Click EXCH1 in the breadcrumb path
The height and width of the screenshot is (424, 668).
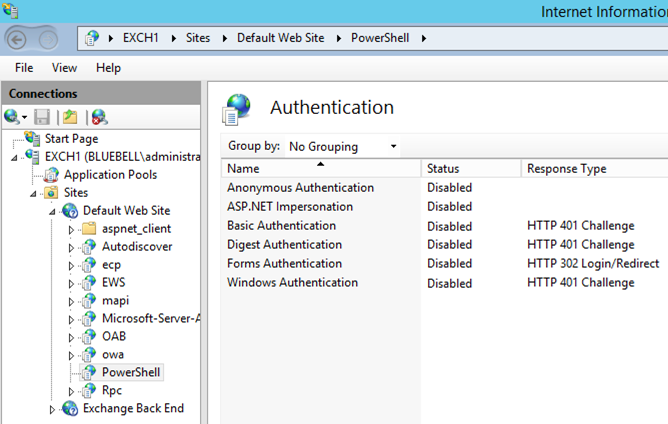click(x=141, y=38)
